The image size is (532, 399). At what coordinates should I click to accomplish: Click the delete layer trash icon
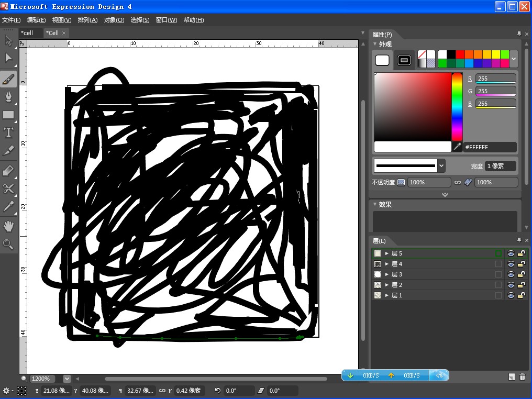point(523,376)
